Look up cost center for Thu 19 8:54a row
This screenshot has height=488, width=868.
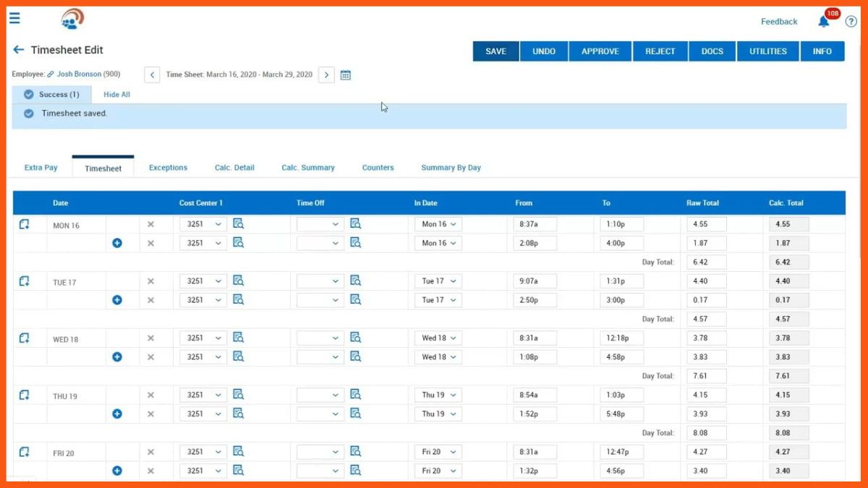coord(238,394)
